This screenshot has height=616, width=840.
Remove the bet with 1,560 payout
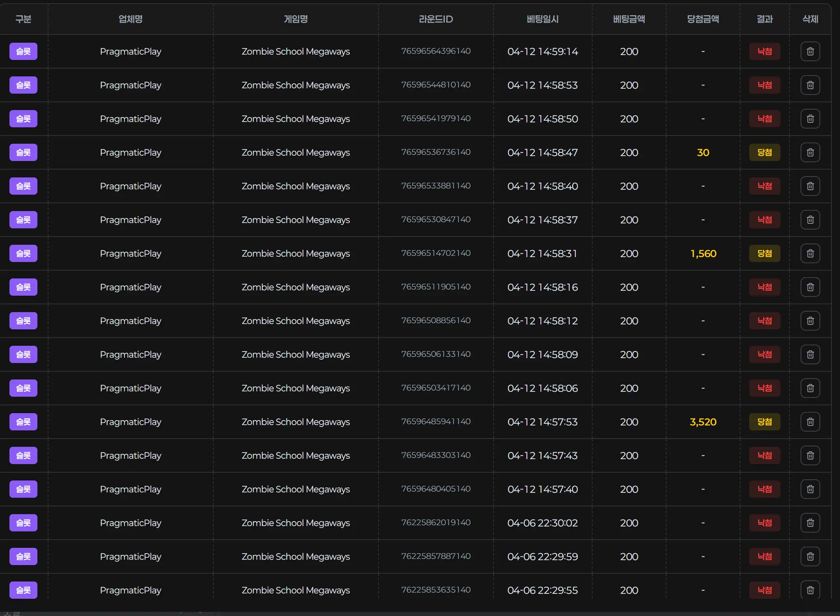pos(810,253)
